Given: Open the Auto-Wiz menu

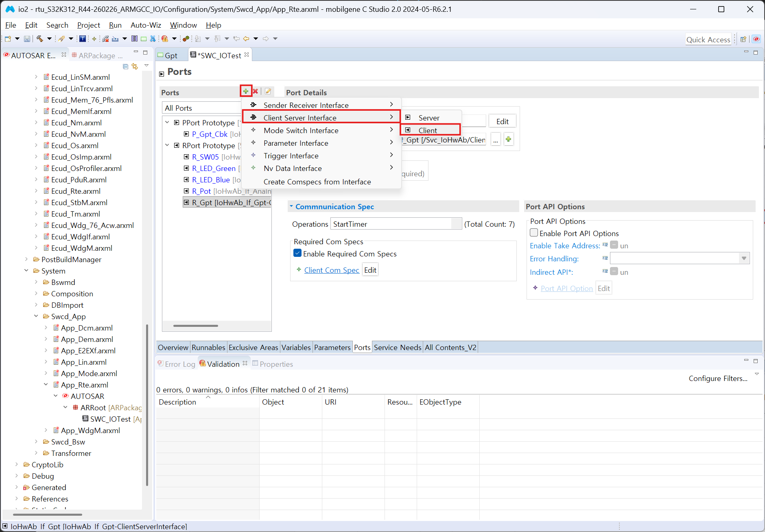Looking at the screenshot, I should 146,25.
